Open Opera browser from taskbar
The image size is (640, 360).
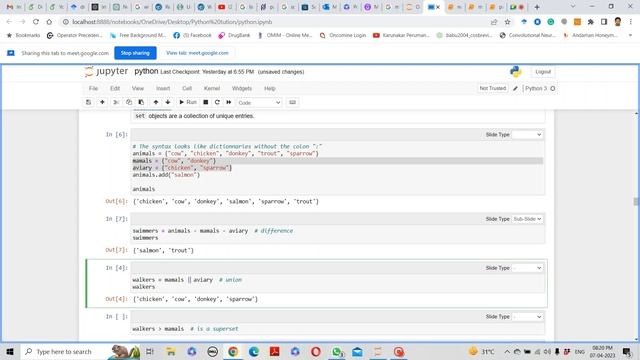tap(316, 351)
